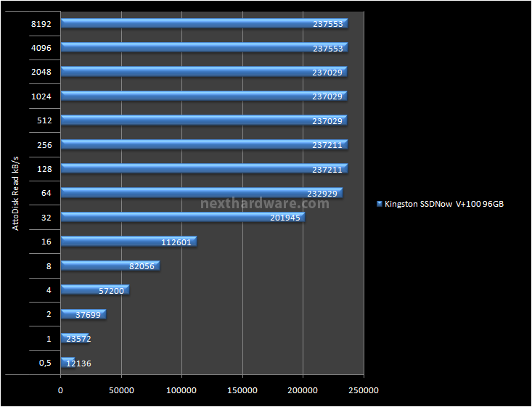Image resolution: width=532 pixels, height=407 pixels.
Task: Click the x-axis tick label 250000
Action: [364, 391]
